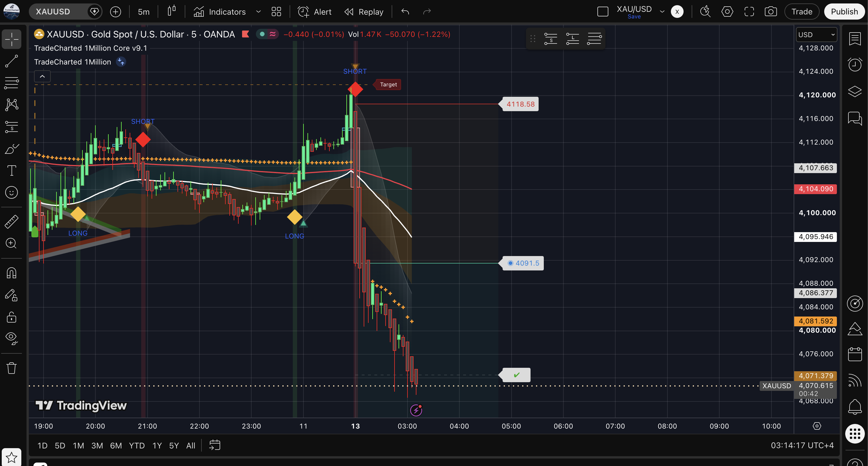Open timezone settings at 03:14:17 UTC+4
Viewport: 868px width, 466px height.
click(x=802, y=446)
